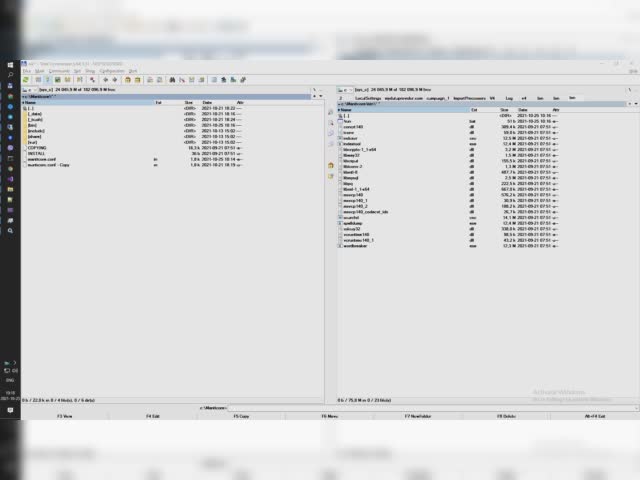The image size is (640, 480).
Task: Click the F6 Move button
Action: point(329,416)
